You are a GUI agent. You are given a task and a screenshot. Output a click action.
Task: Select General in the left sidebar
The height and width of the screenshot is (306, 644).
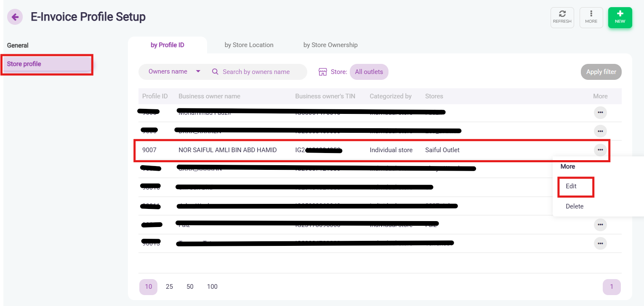point(18,45)
